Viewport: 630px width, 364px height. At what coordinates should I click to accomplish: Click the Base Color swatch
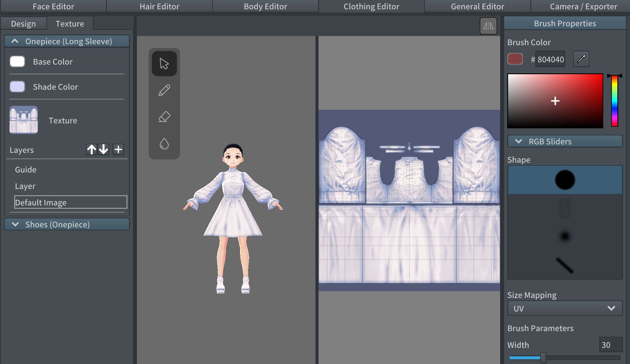point(17,61)
